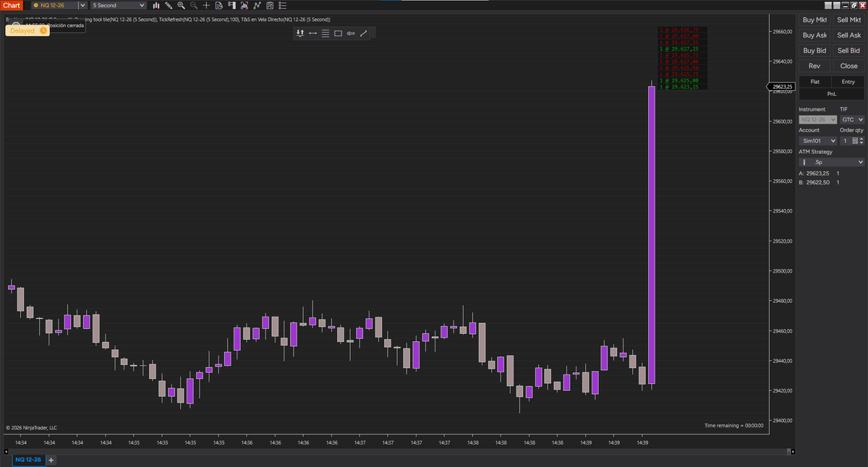Select the rectangle drawing tool

pos(338,33)
